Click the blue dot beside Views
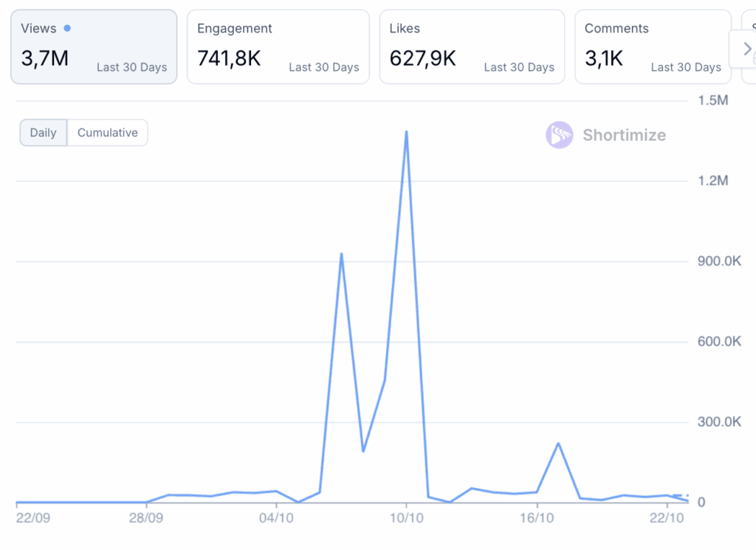Screen dimensions: 756x550 point(67,28)
